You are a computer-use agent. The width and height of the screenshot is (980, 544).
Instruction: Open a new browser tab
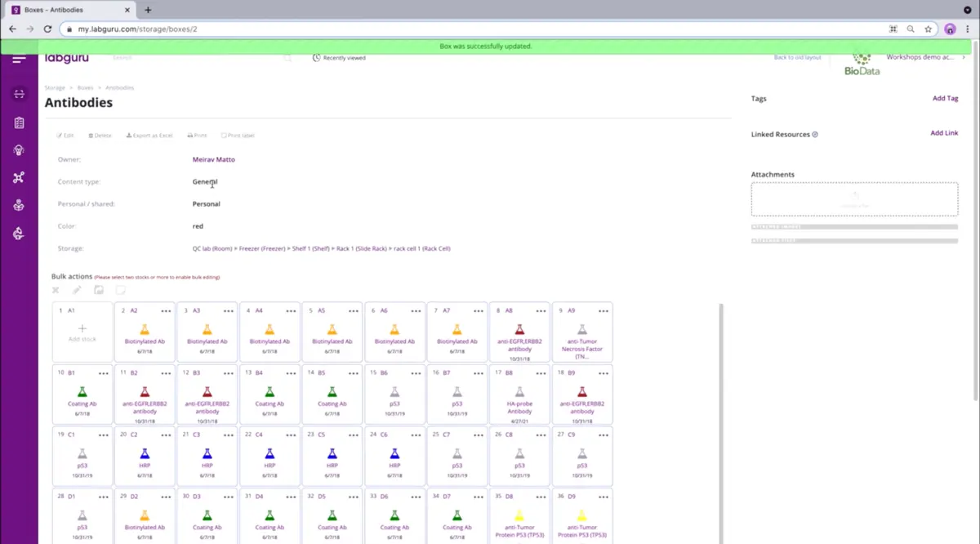click(x=148, y=10)
